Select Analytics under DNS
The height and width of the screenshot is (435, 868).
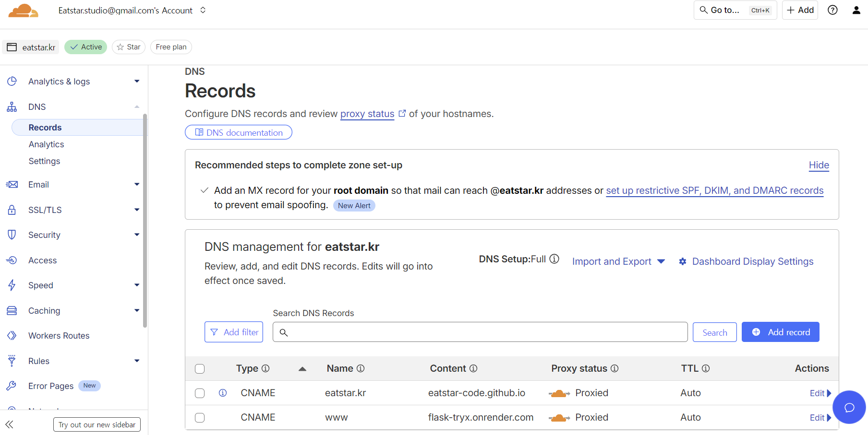click(x=46, y=144)
